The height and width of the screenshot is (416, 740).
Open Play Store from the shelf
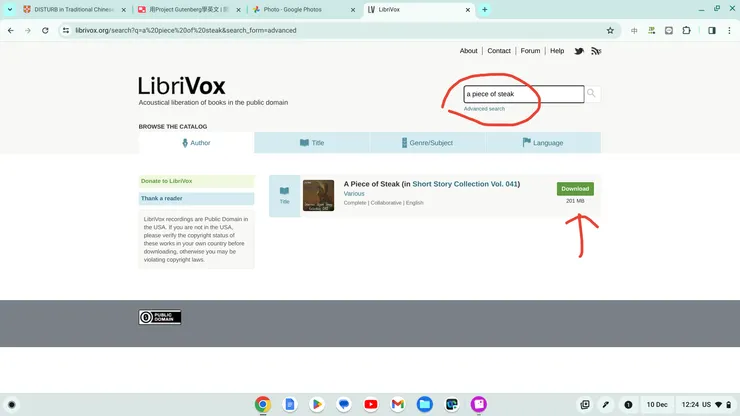pyautogui.click(x=317, y=405)
